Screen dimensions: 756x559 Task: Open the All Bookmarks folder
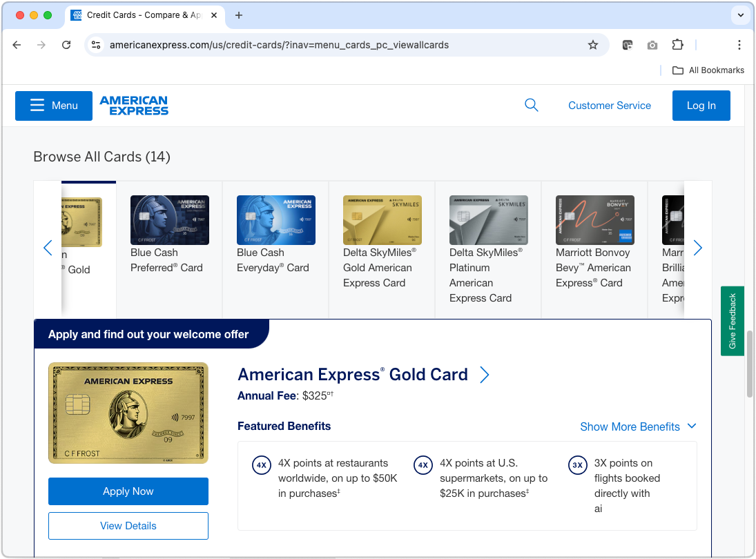(x=708, y=70)
